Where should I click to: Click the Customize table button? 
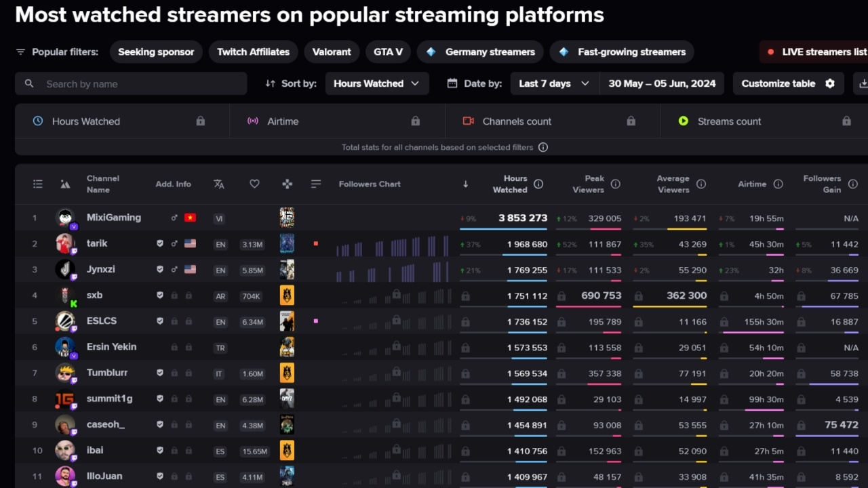click(x=788, y=83)
